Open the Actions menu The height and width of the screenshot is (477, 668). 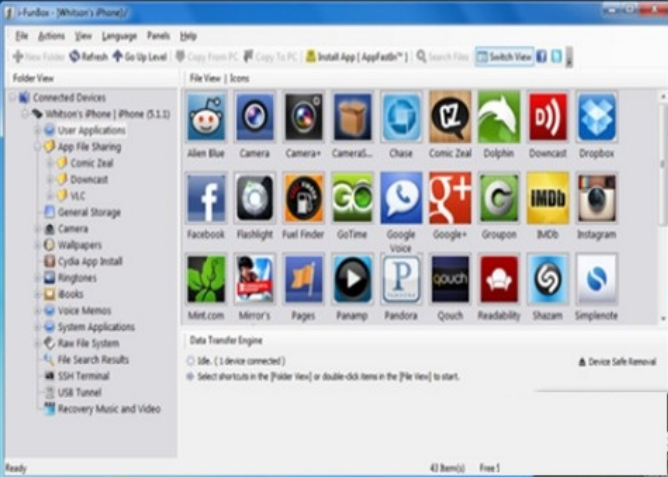[x=51, y=36]
